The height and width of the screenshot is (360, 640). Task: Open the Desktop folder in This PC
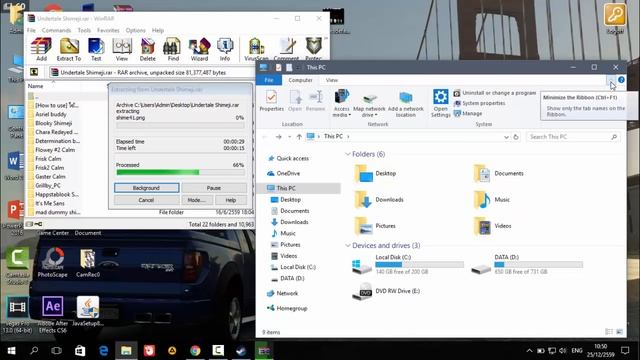(376, 173)
